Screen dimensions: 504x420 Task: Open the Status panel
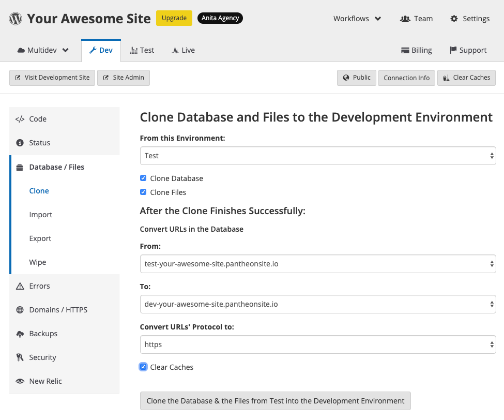click(x=40, y=142)
